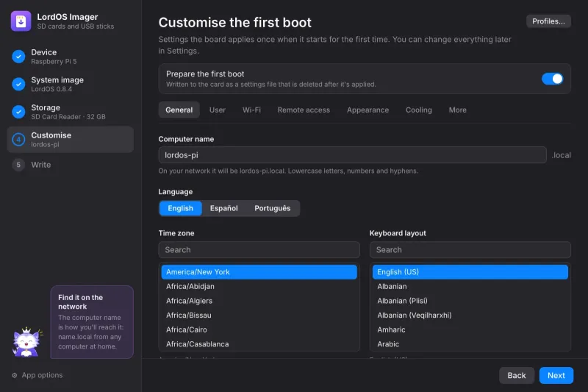The height and width of the screenshot is (392, 588).
Task: Select Africa/Casablanca time zone
Action: [x=259, y=344]
